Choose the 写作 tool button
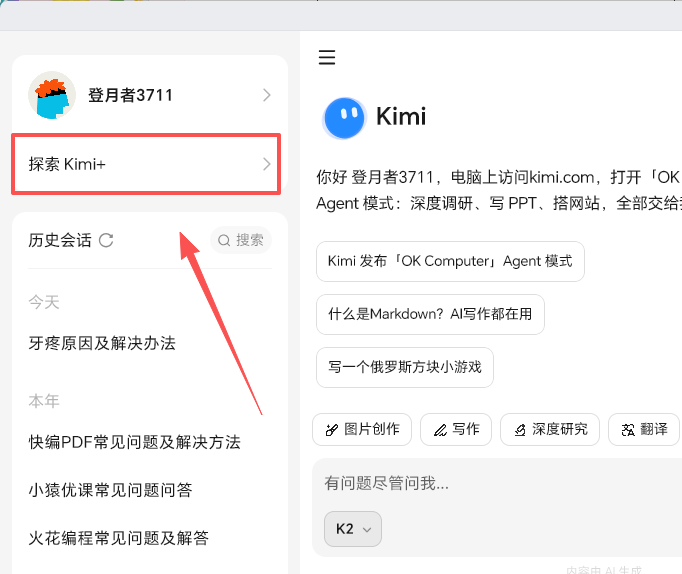Screen dimensions: 682x574 [x=456, y=430]
